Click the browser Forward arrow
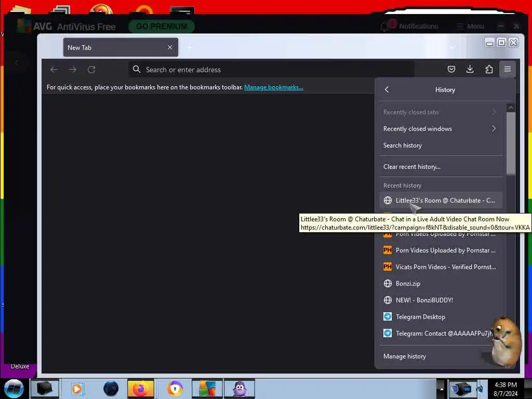The image size is (532, 399). 73,70
